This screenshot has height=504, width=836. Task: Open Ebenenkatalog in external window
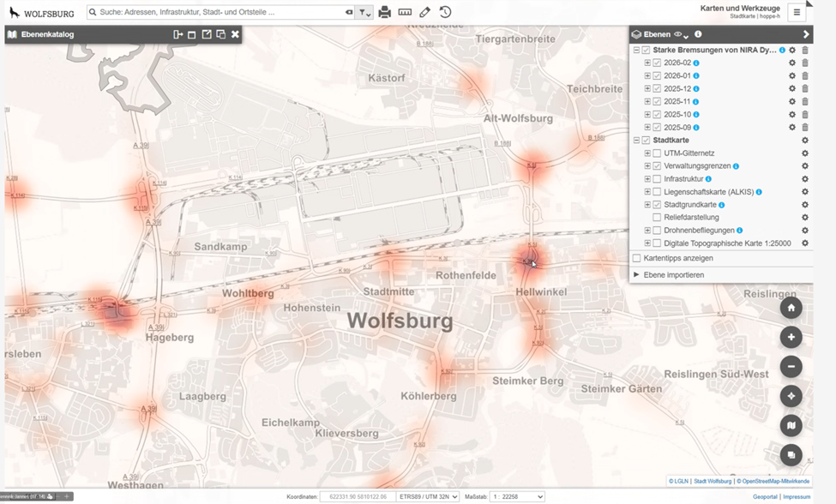click(x=207, y=34)
